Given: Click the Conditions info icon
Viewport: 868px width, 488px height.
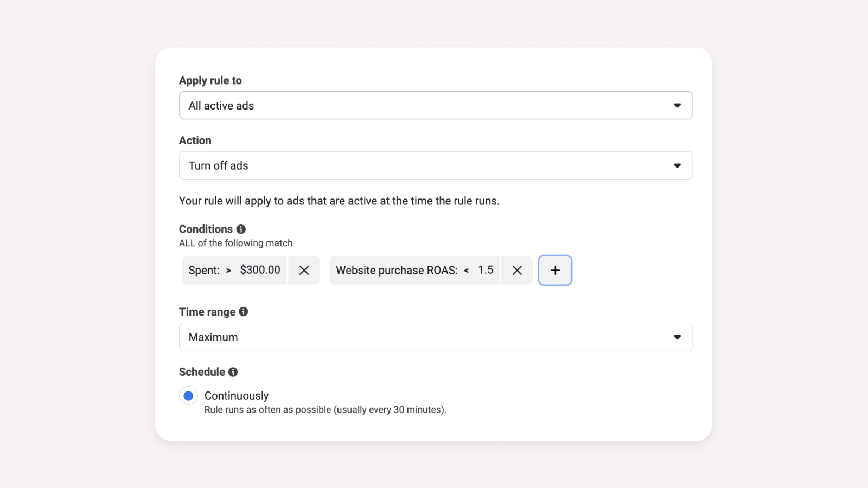Looking at the screenshot, I should pyautogui.click(x=241, y=229).
